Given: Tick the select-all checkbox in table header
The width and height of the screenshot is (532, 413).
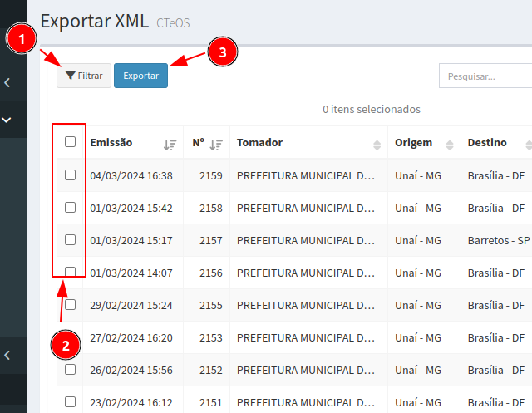Looking at the screenshot, I should tap(71, 142).
